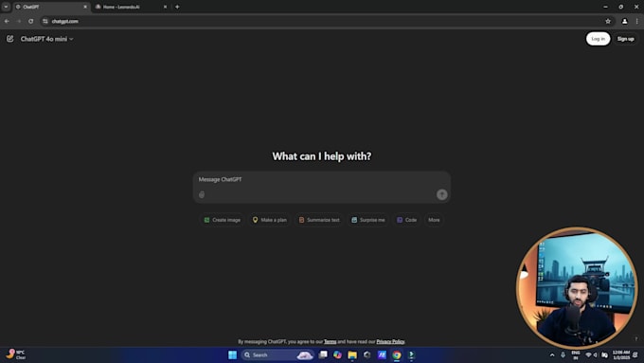View site information icon in address bar

coord(45,21)
